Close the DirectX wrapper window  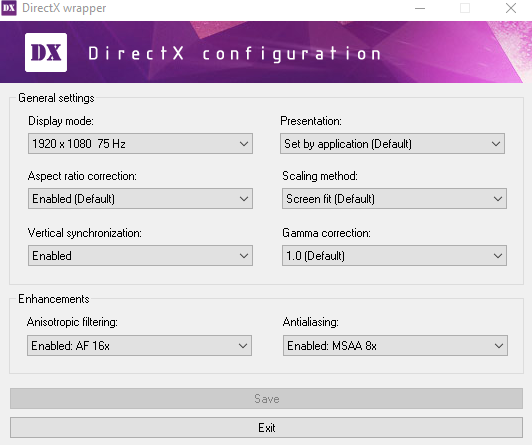511,8
